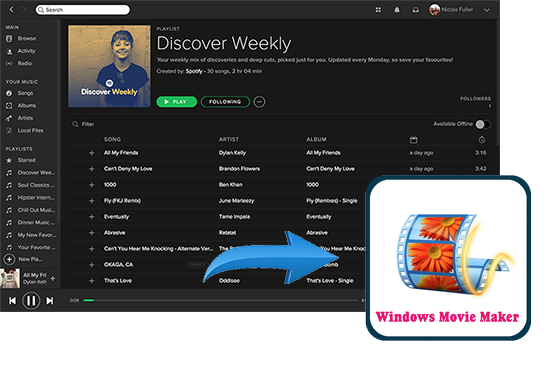Open the more options circle button

[259, 102]
